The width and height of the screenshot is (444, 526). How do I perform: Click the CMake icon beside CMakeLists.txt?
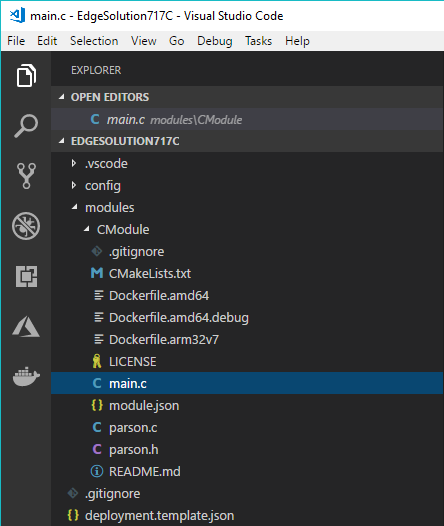point(97,273)
